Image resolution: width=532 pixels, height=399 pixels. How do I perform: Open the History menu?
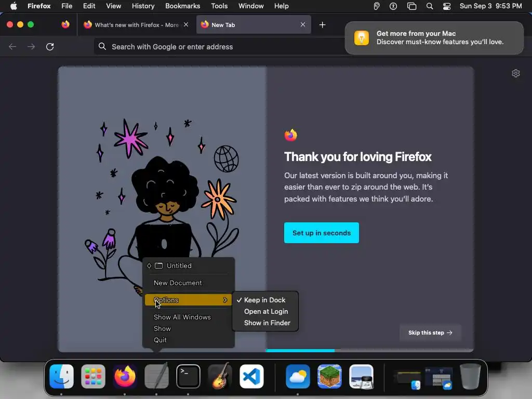pos(143,6)
